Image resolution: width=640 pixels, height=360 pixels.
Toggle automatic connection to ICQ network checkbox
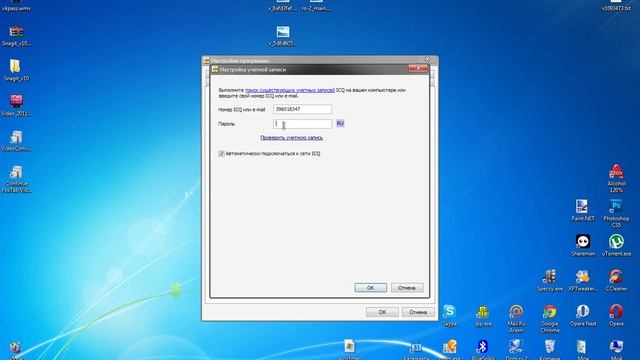click(x=222, y=153)
